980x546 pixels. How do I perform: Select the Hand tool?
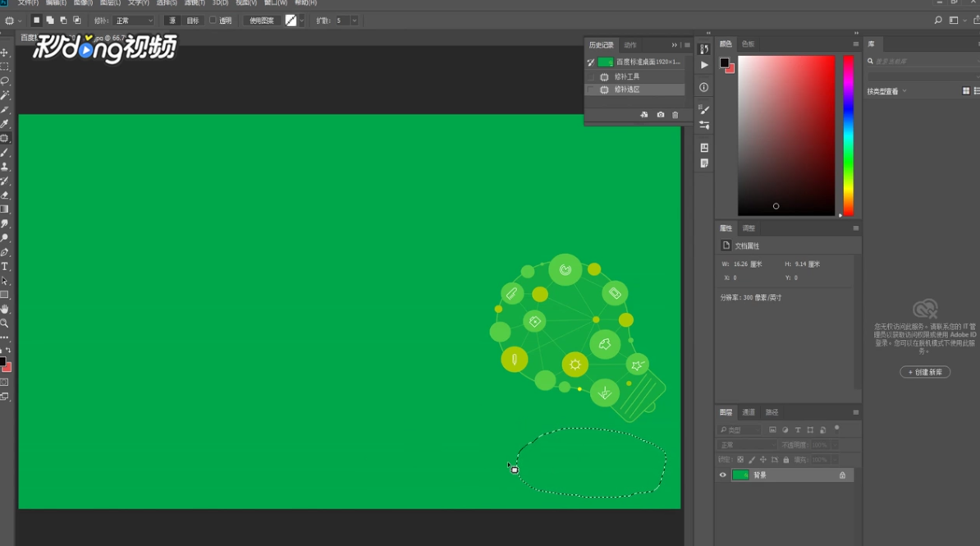pos(5,309)
